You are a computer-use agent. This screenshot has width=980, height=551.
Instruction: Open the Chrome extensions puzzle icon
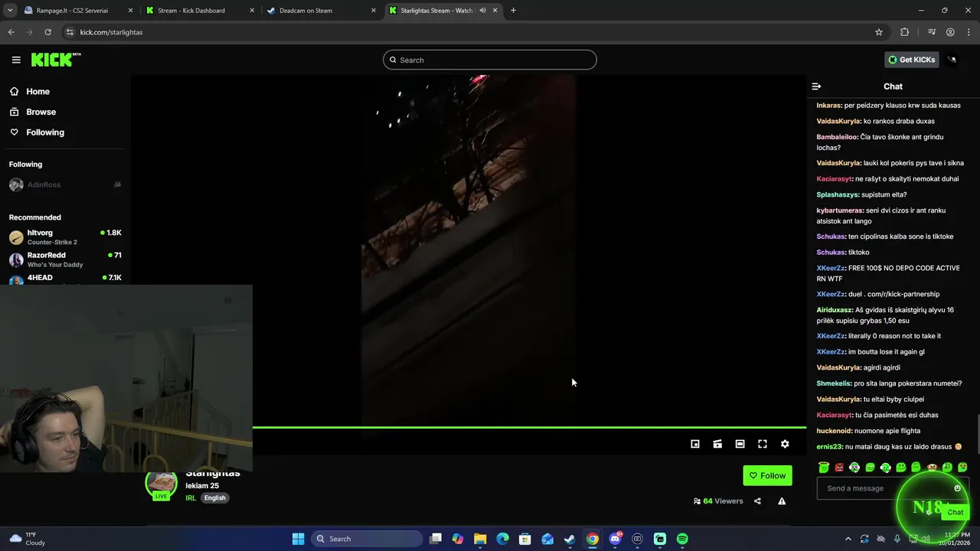click(905, 32)
